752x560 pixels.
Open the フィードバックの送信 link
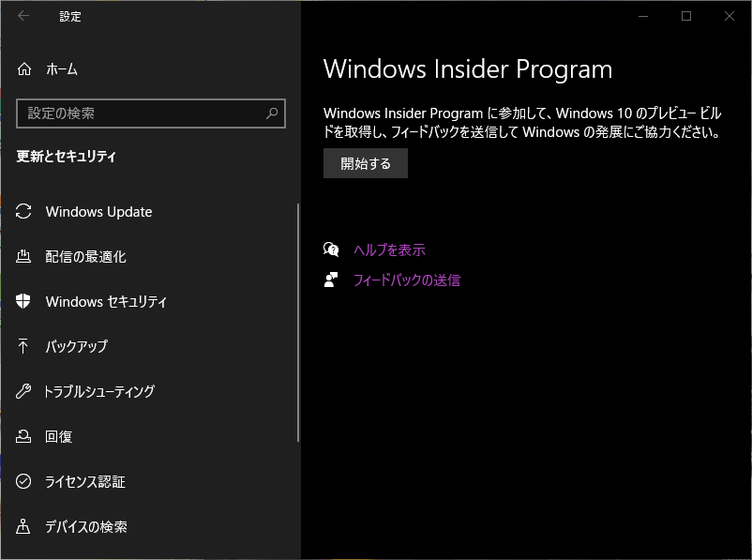point(407,280)
